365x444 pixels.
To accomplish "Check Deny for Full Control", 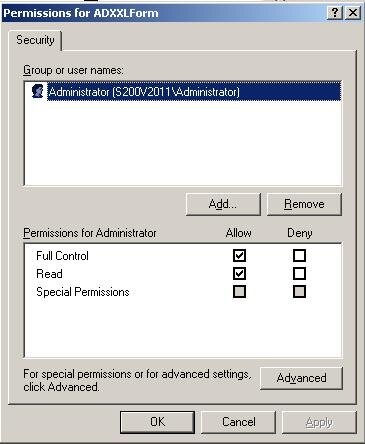I will pos(299,256).
